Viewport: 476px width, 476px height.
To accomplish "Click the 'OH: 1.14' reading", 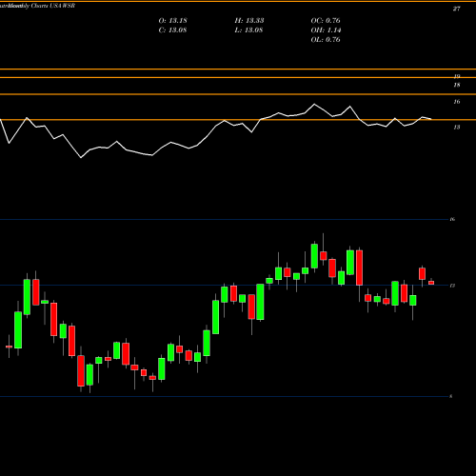I will coord(326,30).
